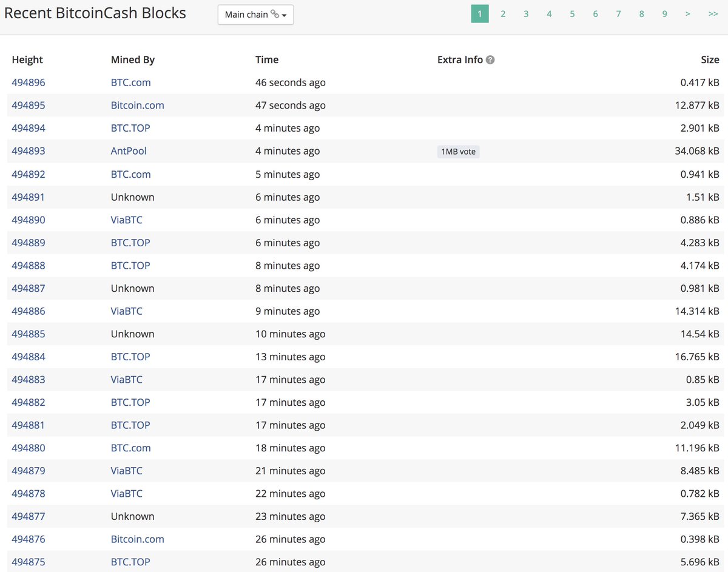Open the Main chain dropdown

255,15
